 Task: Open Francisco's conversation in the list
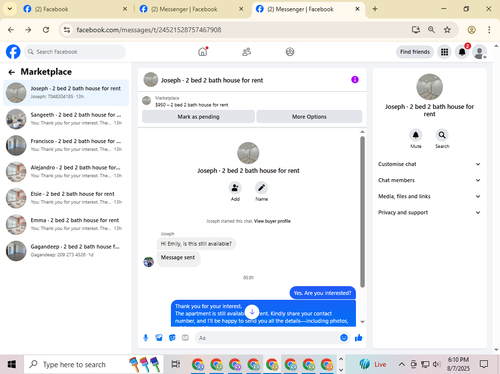pos(66,145)
